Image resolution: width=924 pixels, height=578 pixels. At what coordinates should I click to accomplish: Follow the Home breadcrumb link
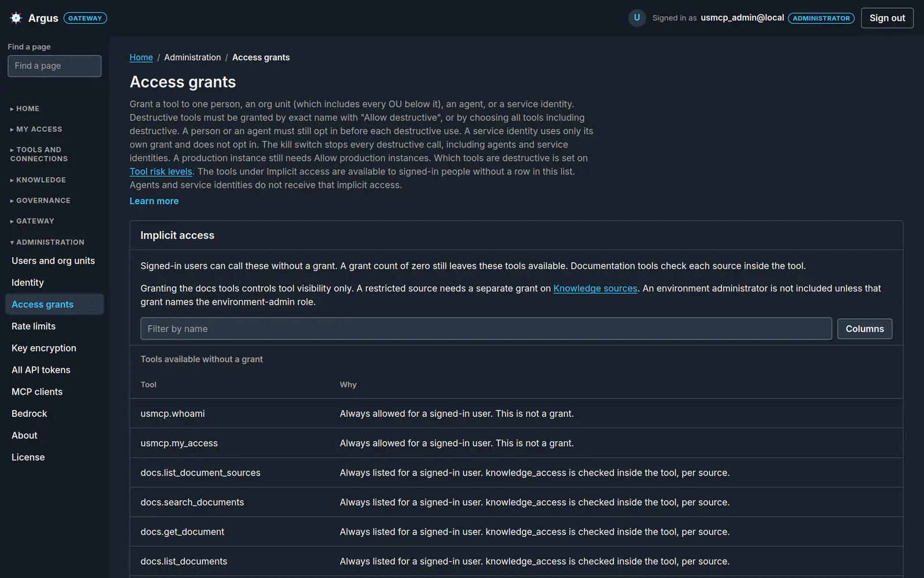[141, 57]
